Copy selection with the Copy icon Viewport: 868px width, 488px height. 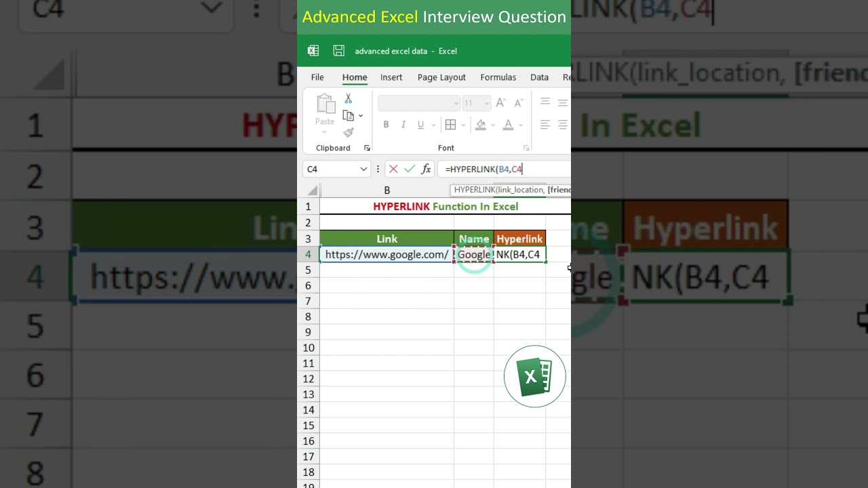click(349, 116)
